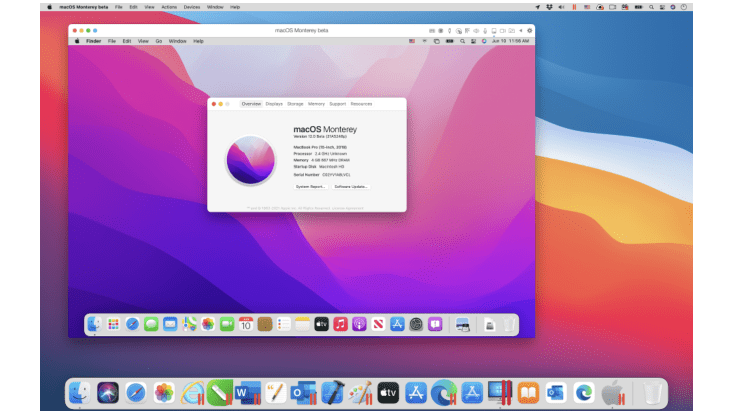
Task: Click the camera icon in VM window toolbar
Action: [502, 30]
